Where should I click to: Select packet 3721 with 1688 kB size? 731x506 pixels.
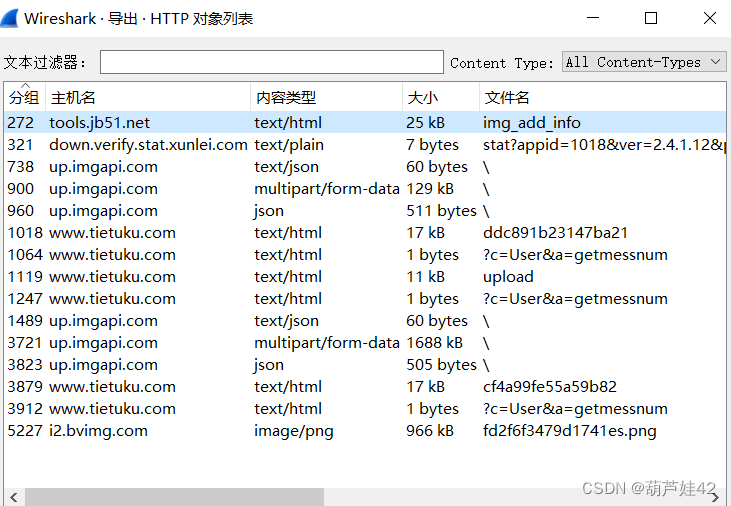365,342
